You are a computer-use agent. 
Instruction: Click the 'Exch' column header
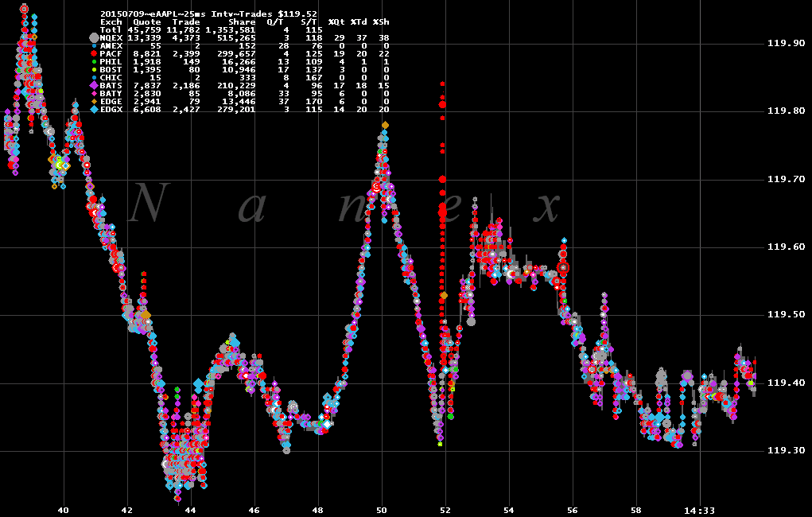coord(111,22)
